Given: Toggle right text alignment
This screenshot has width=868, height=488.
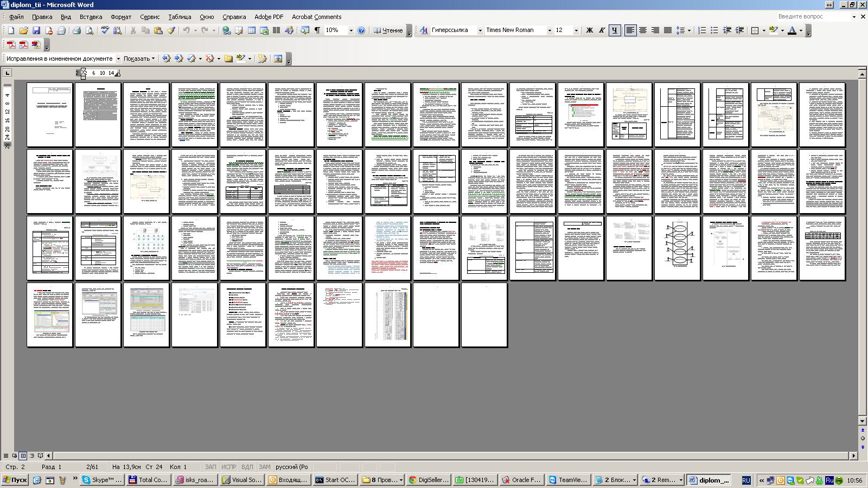Looking at the screenshot, I should click(x=655, y=30).
